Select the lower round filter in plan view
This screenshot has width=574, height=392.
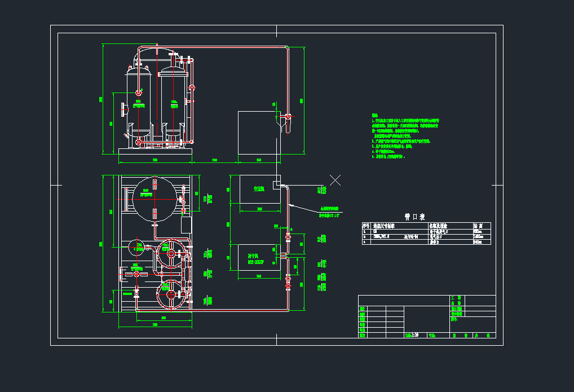[170, 294]
